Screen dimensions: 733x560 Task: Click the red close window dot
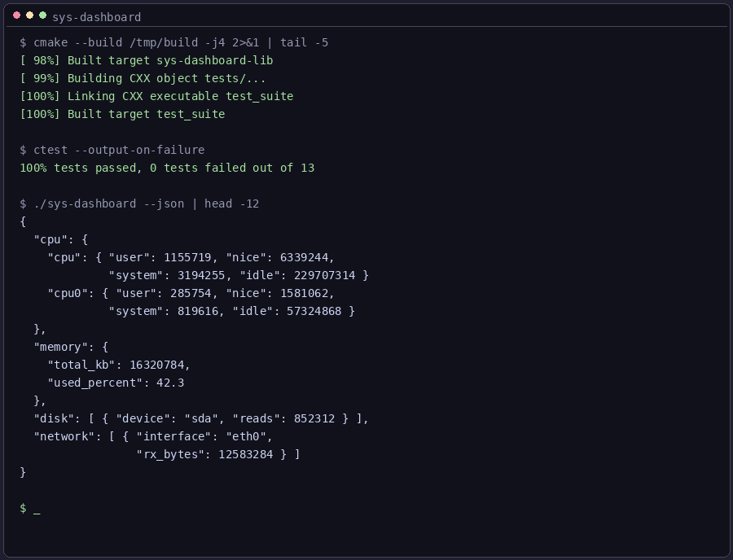[x=17, y=15]
